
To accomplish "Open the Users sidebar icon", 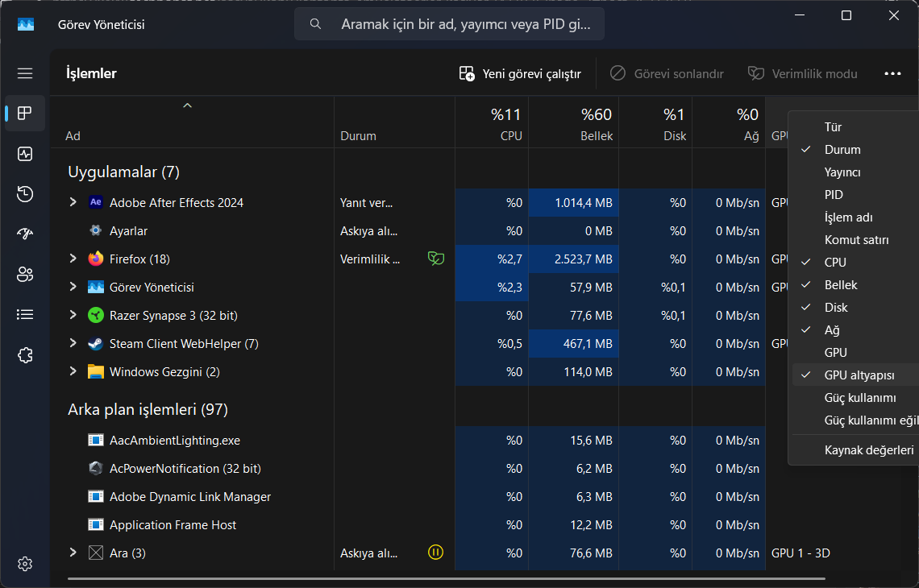I will coord(25,274).
